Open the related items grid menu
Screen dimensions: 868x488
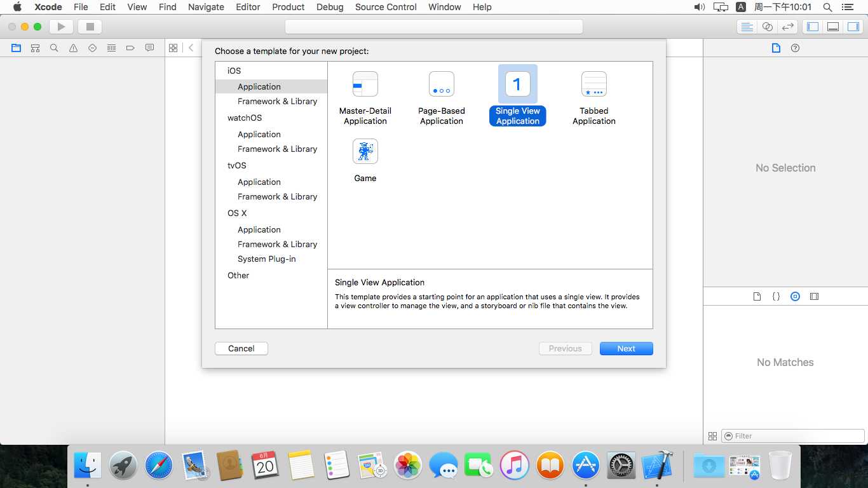173,48
